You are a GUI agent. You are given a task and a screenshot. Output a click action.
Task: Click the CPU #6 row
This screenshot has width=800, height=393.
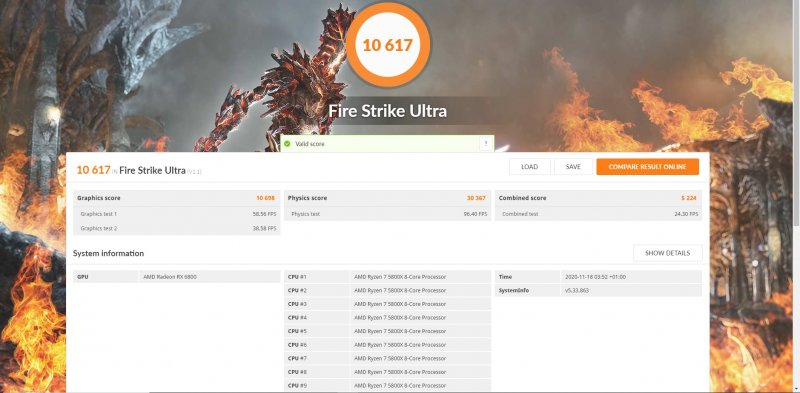(387, 345)
